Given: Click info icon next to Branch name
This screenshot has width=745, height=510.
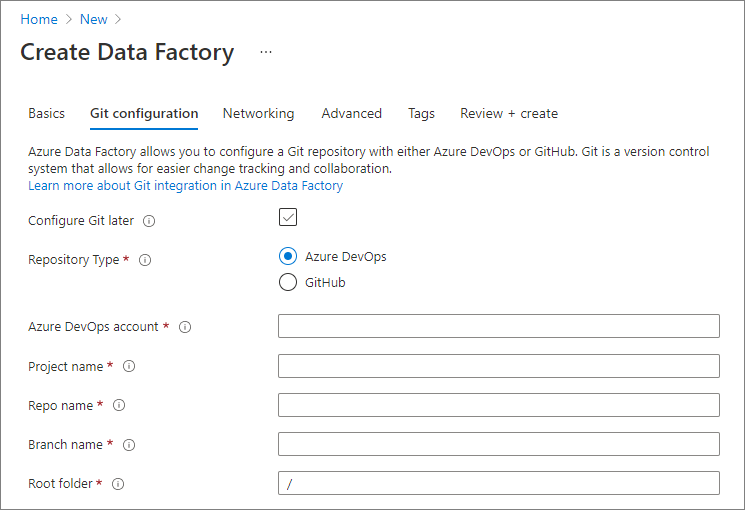Looking at the screenshot, I should 129,445.
